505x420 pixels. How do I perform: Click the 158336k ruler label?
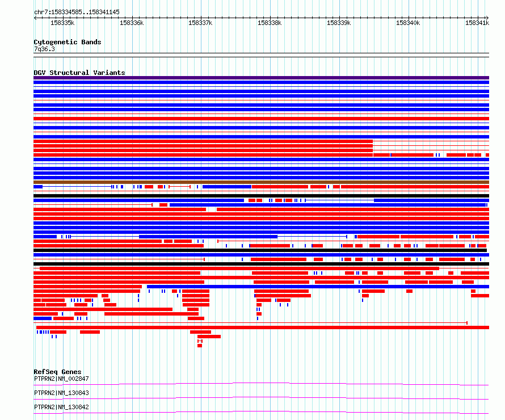[132, 23]
